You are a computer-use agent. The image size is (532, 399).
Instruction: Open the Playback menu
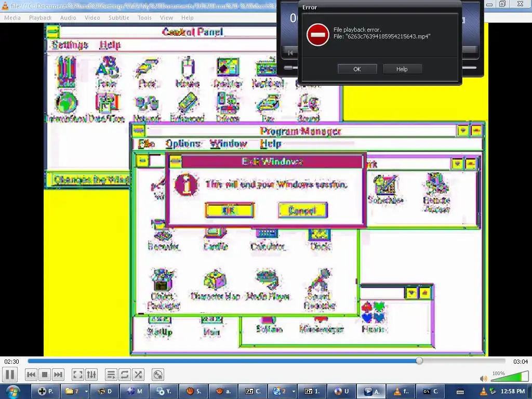pyautogui.click(x=41, y=18)
